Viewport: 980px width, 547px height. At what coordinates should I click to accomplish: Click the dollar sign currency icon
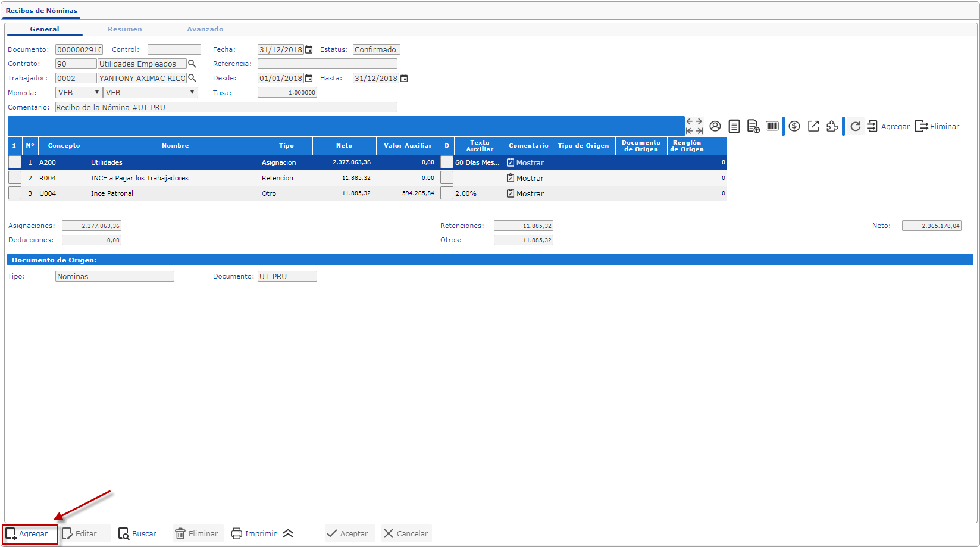794,126
